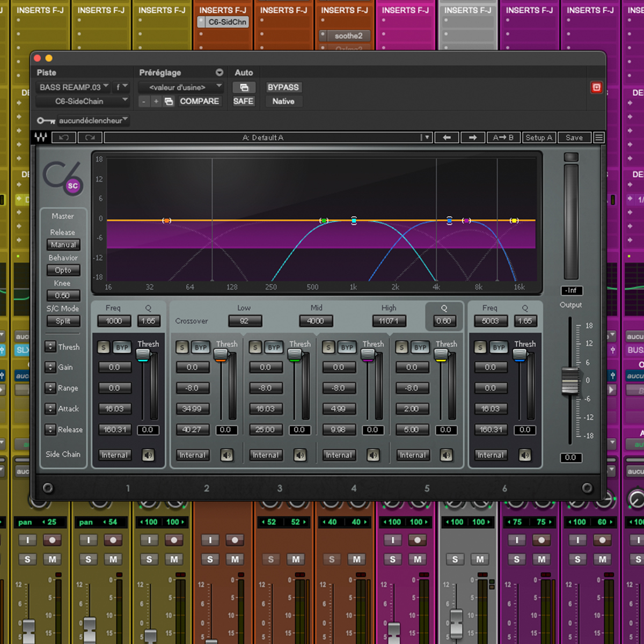Click the redo arrow in Waves toolbar
This screenshot has width=644, height=644.
[90, 137]
